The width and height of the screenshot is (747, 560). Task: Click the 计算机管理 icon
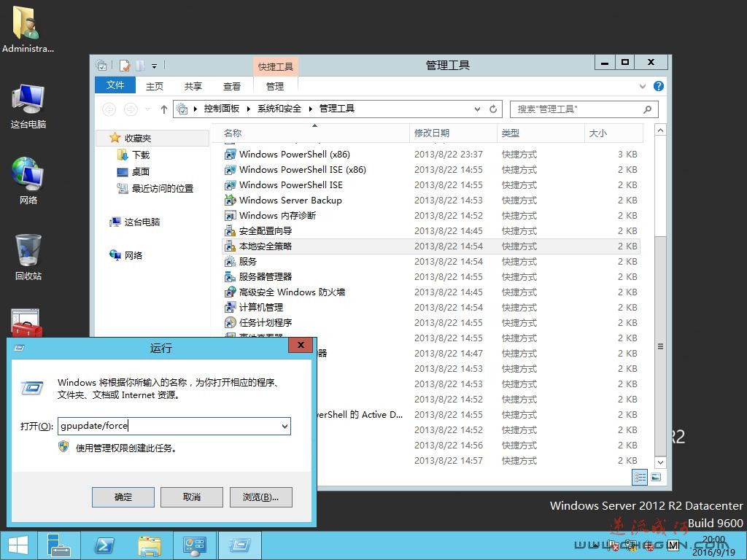click(x=230, y=307)
